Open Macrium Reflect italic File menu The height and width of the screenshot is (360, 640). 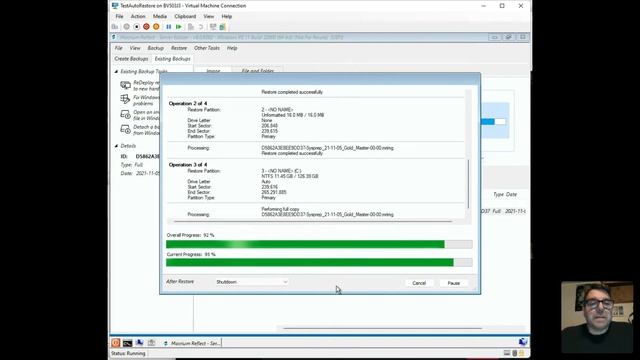[x=118, y=48]
